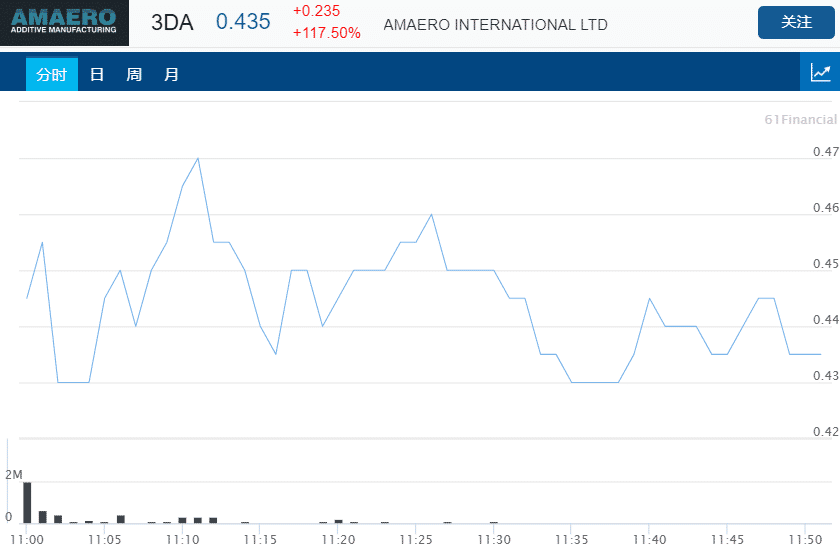Click the 0.47 price axis label
Viewport: 840px width, 558px height.
click(825, 152)
